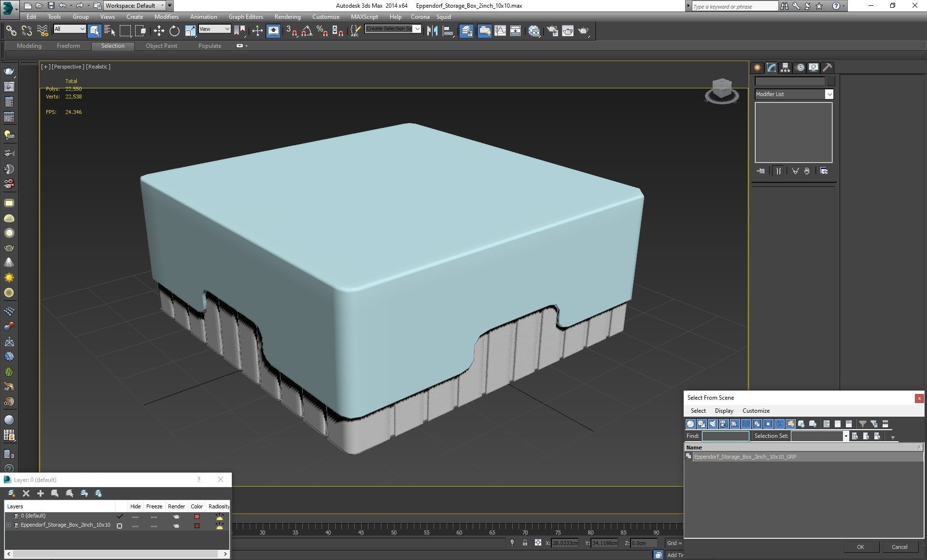Switch to the Object Paint ribbon tab
This screenshot has width=927, height=560.
coord(161,46)
